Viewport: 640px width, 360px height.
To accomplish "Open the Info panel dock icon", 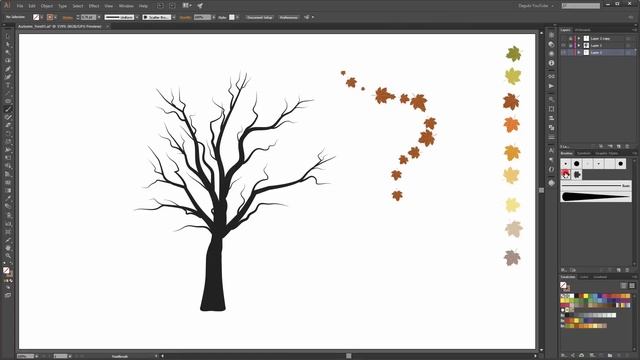I will point(551,63).
